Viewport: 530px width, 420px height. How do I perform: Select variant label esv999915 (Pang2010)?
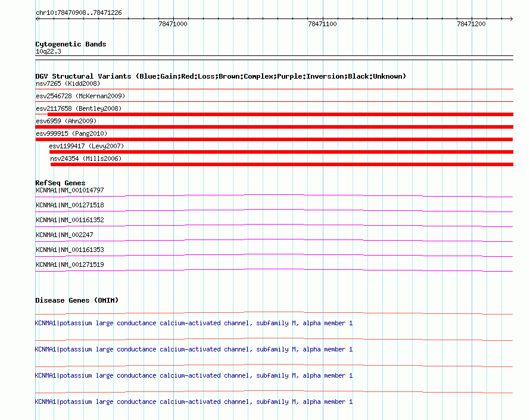[x=71, y=133]
